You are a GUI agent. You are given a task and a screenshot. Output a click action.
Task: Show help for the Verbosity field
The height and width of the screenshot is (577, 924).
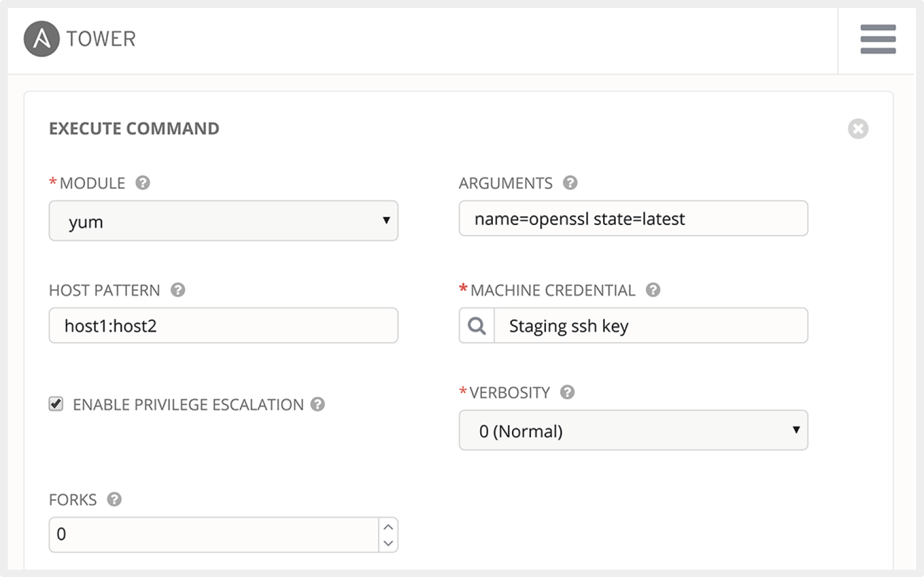567,392
